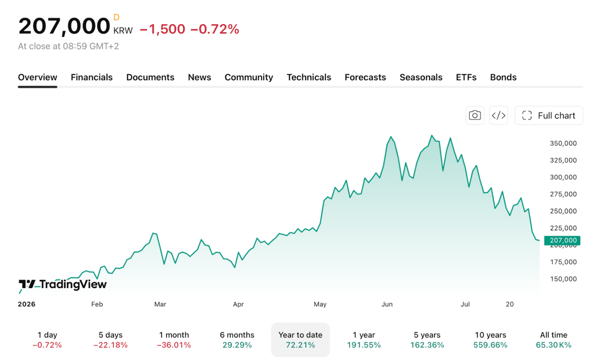The image size is (601, 364).
Task: Switch chart to 1 month range
Action: 174,340
